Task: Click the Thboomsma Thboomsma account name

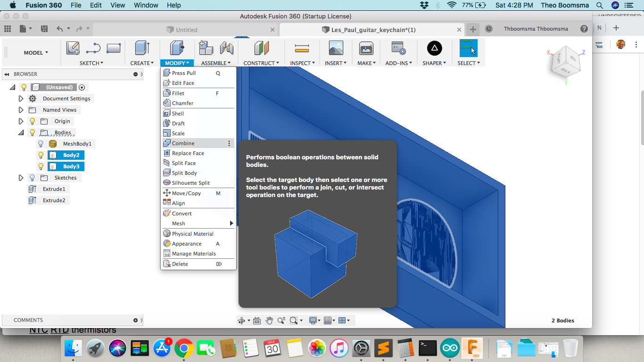Action: [536, 29]
